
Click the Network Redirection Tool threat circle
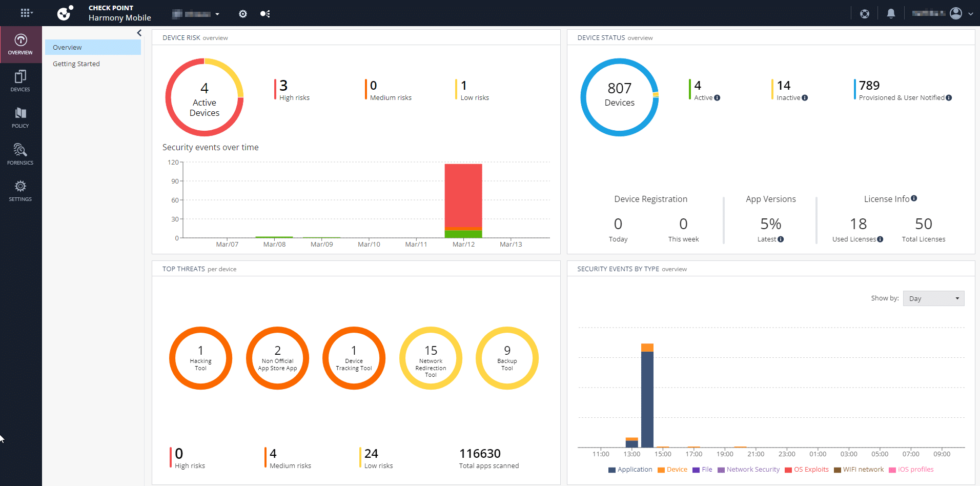(431, 358)
